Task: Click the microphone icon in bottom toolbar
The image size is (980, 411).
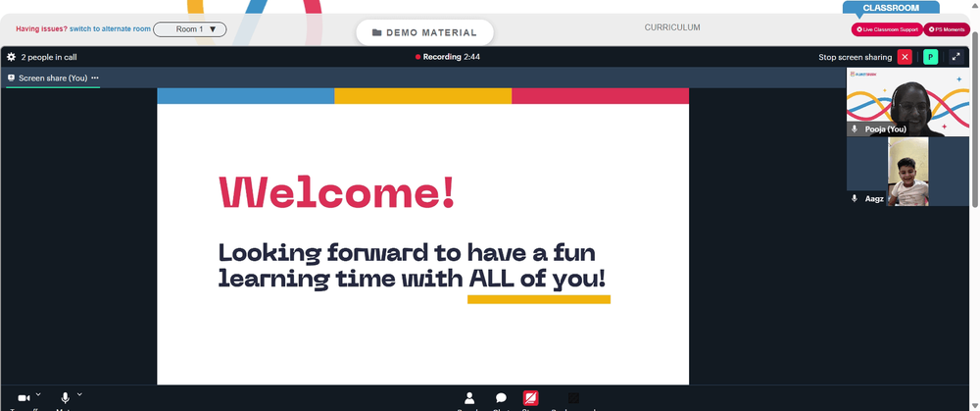Action: pyautogui.click(x=65, y=398)
